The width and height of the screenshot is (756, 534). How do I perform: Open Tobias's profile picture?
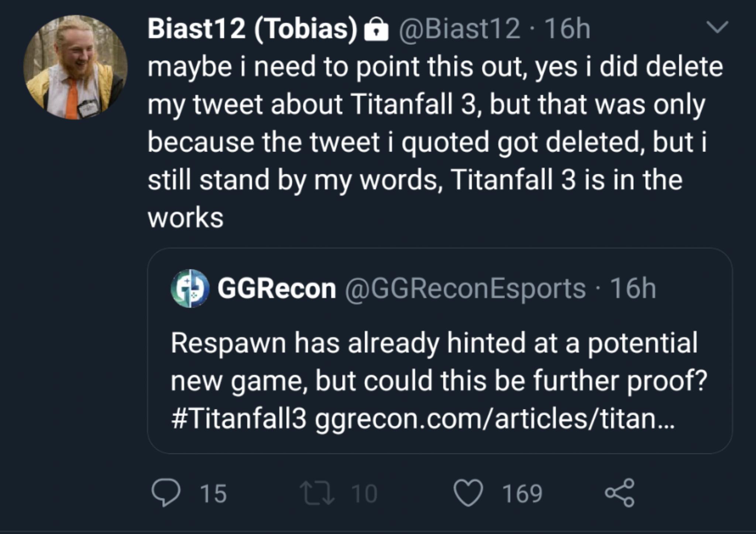pyautogui.click(x=75, y=67)
